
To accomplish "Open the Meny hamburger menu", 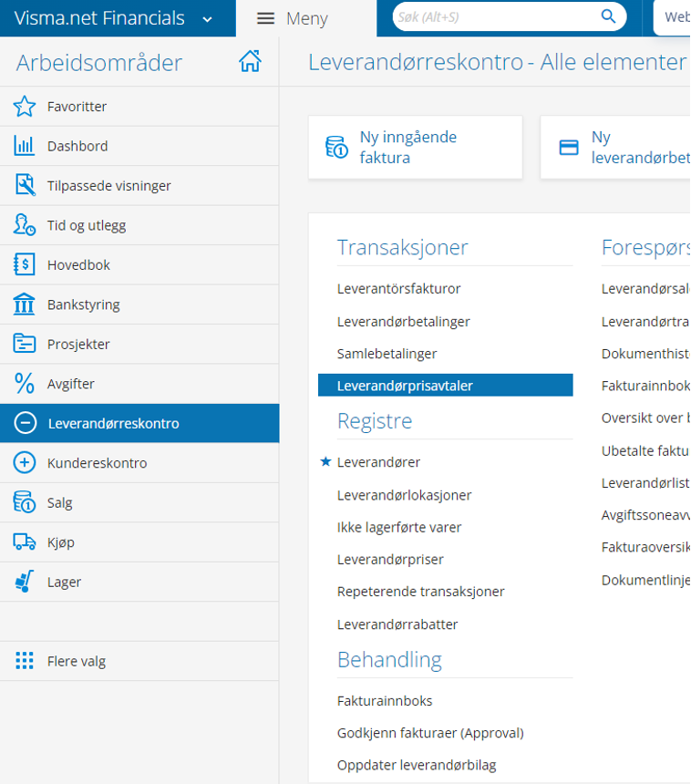I will point(266,19).
